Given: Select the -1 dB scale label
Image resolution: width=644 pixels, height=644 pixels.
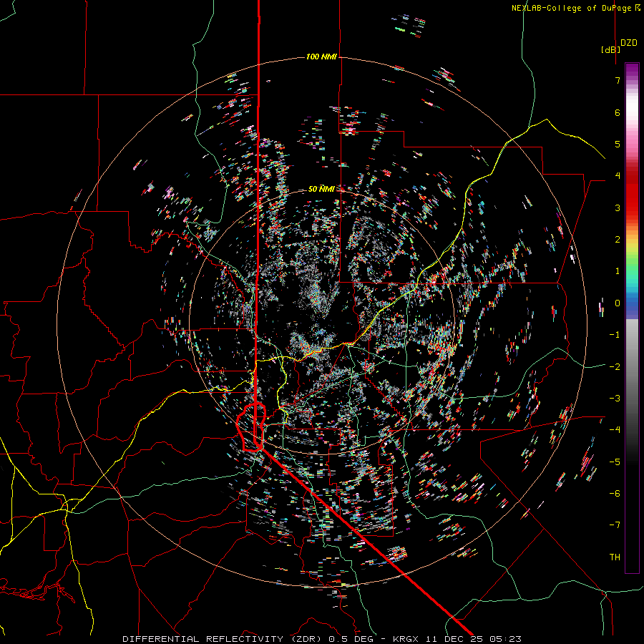Looking at the screenshot, I should (x=615, y=335).
